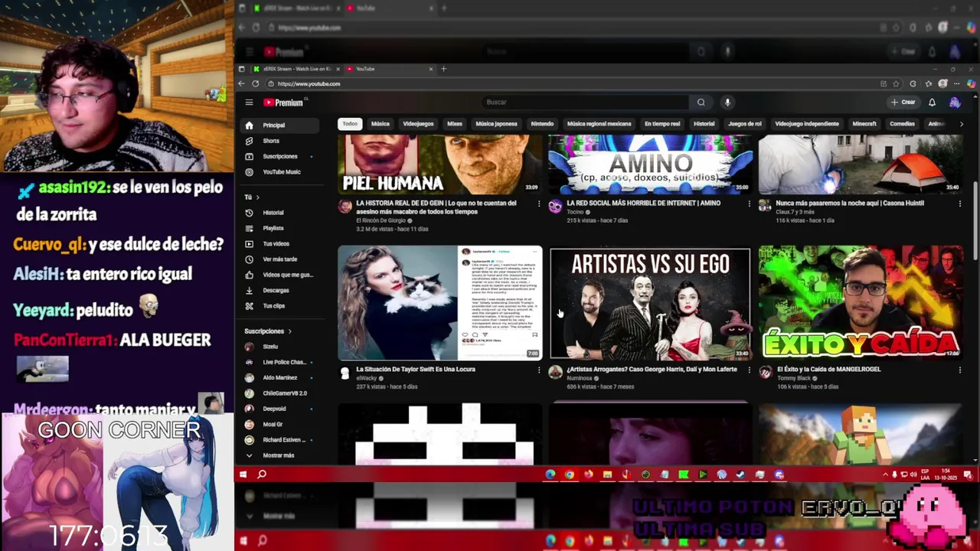Open the YouTube account avatar menu
The height and width of the screenshot is (551, 980).
tap(955, 102)
